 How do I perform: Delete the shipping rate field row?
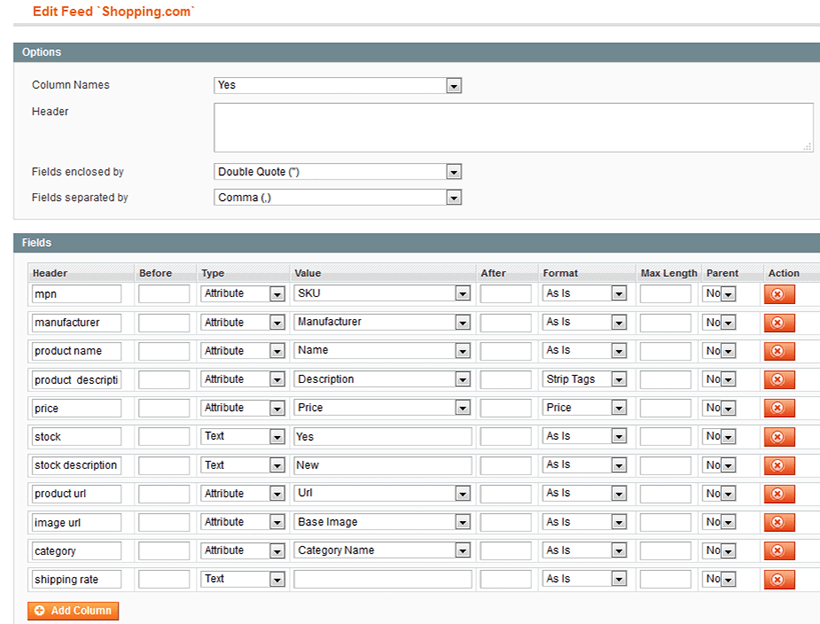pos(779,580)
